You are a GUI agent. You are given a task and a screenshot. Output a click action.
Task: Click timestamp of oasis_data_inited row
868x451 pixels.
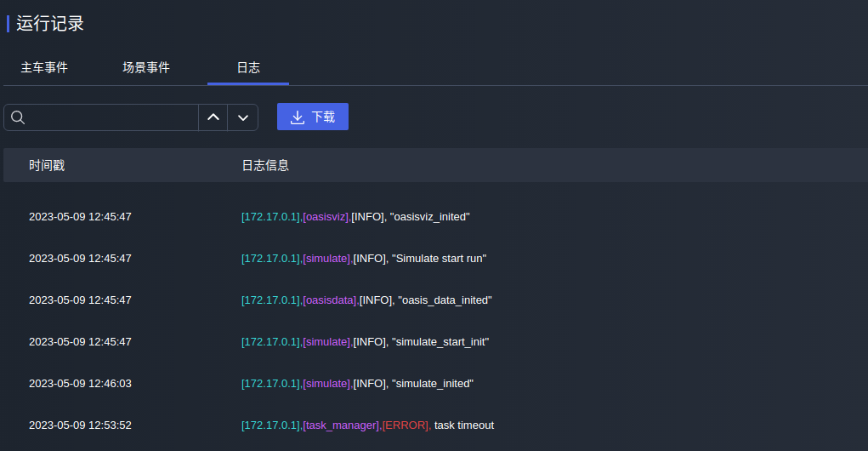80,300
